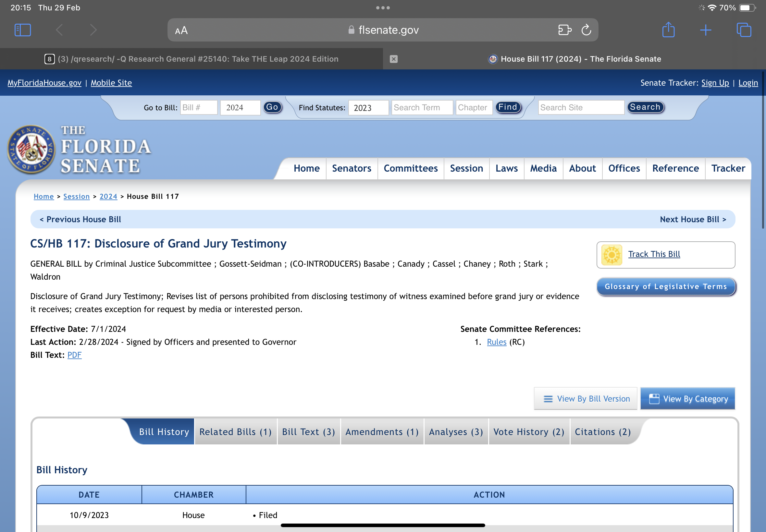Click the CHAMBER column header

click(194, 495)
